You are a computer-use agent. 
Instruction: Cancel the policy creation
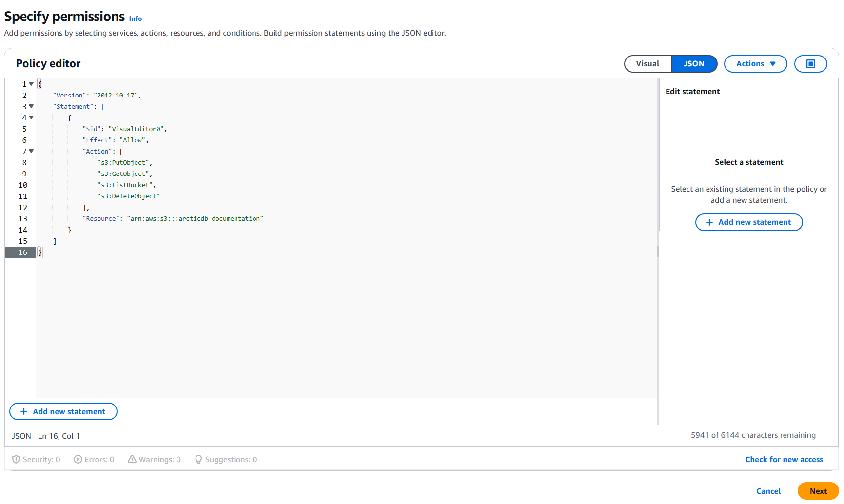(768, 491)
